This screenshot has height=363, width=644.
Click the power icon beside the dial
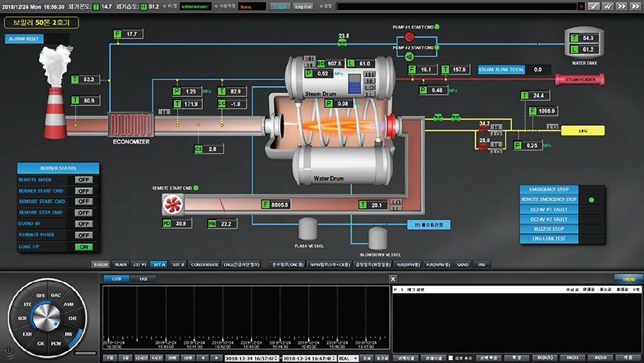click(x=8, y=352)
